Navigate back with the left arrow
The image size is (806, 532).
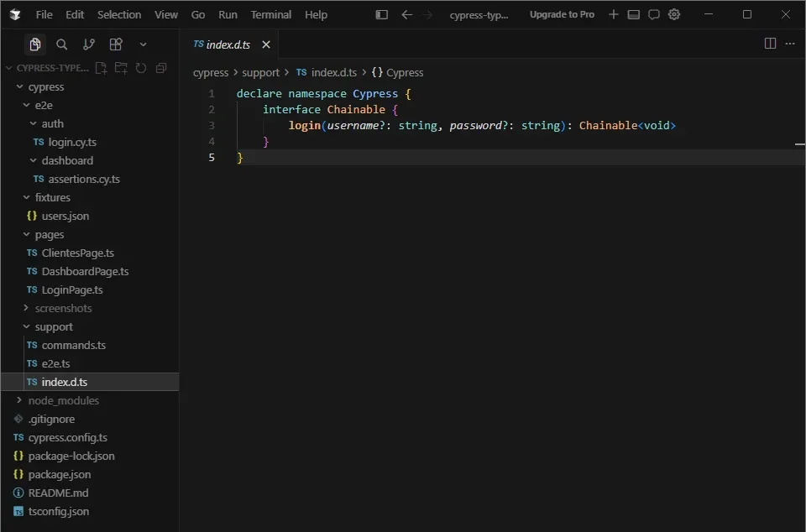click(406, 15)
